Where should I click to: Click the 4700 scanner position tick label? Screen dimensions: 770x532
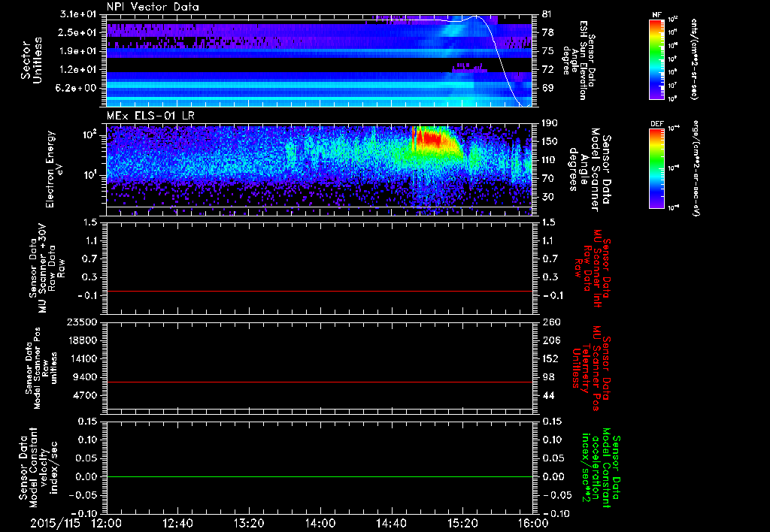click(x=84, y=395)
